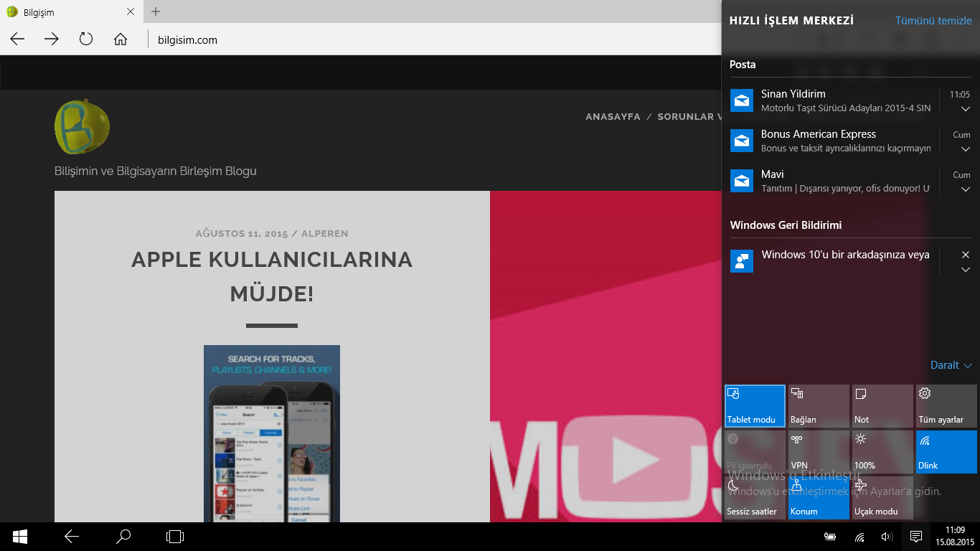Viewport: 980px width, 551px height.
Task: Go forward in the browser
Action: tap(52, 39)
